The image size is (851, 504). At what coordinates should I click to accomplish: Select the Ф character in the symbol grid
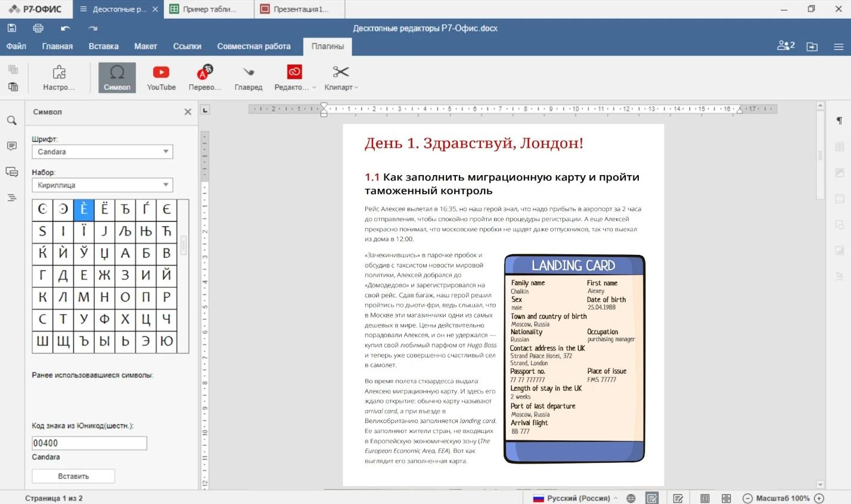(104, 319)
